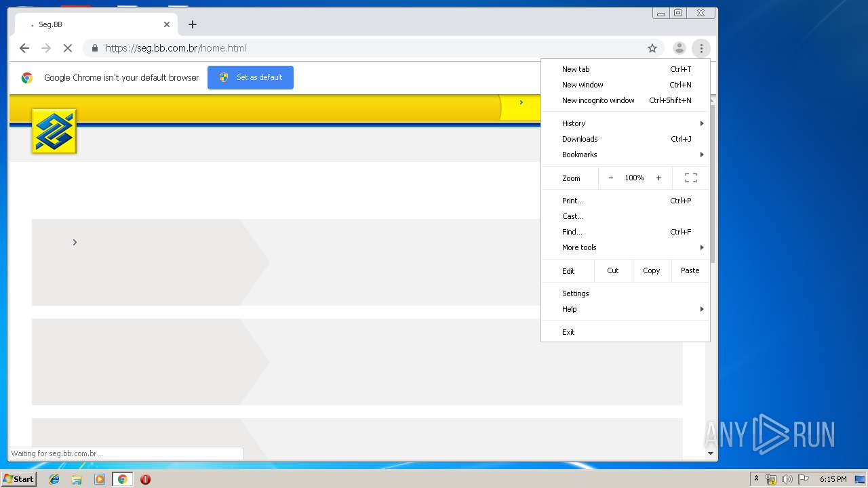
Task: Click the taskbar clock showing 6:15 PM
Action: [x=833, y=479]
